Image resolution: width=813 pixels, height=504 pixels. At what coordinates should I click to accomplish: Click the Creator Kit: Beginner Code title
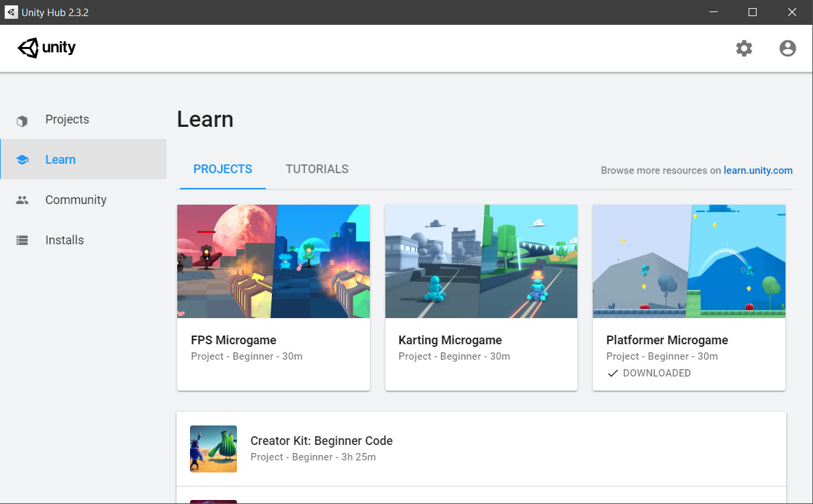322,441
